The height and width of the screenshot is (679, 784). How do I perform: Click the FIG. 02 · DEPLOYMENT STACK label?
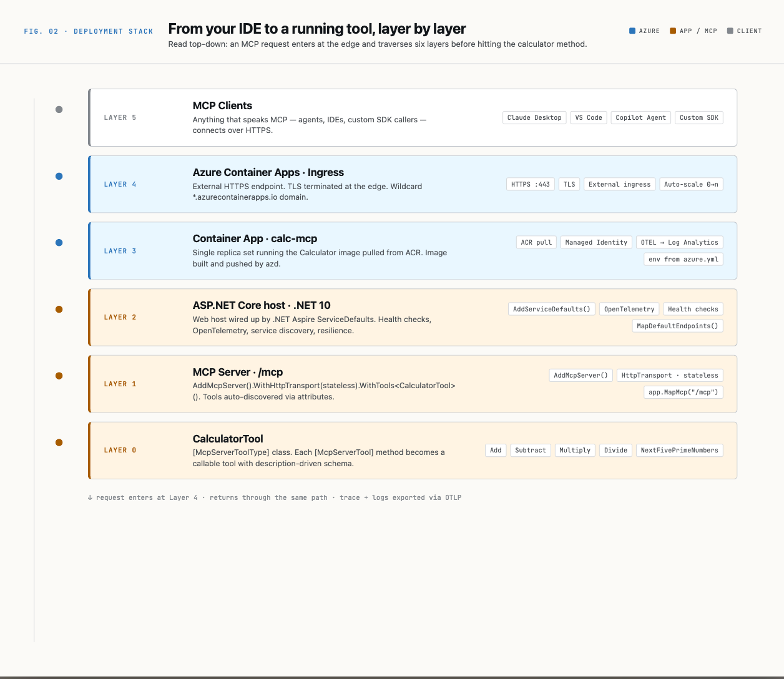click(89, 31)
